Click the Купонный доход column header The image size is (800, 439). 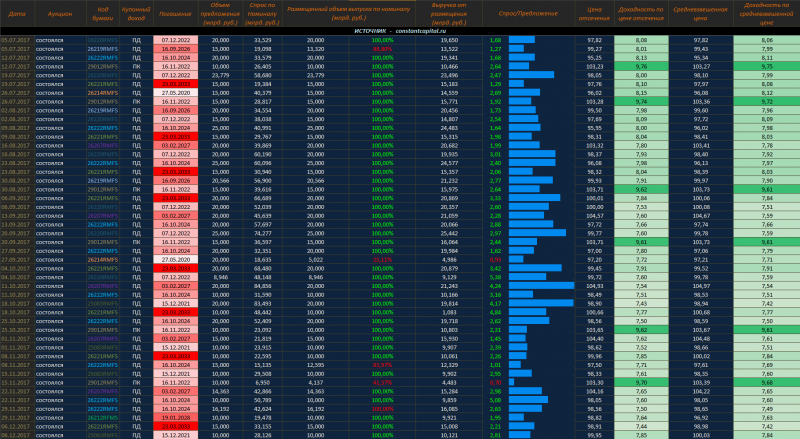point(136,14)
